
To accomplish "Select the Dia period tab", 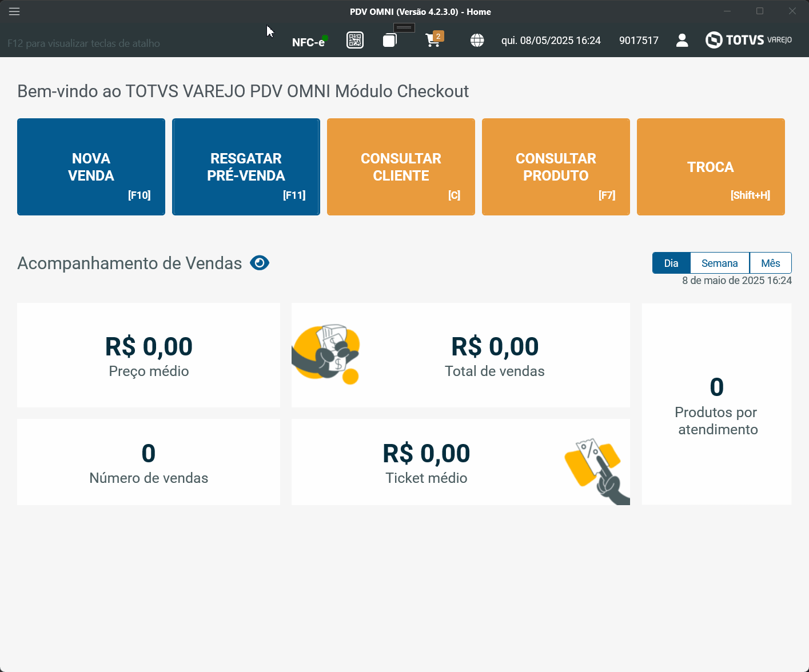I will click(671, 263).
